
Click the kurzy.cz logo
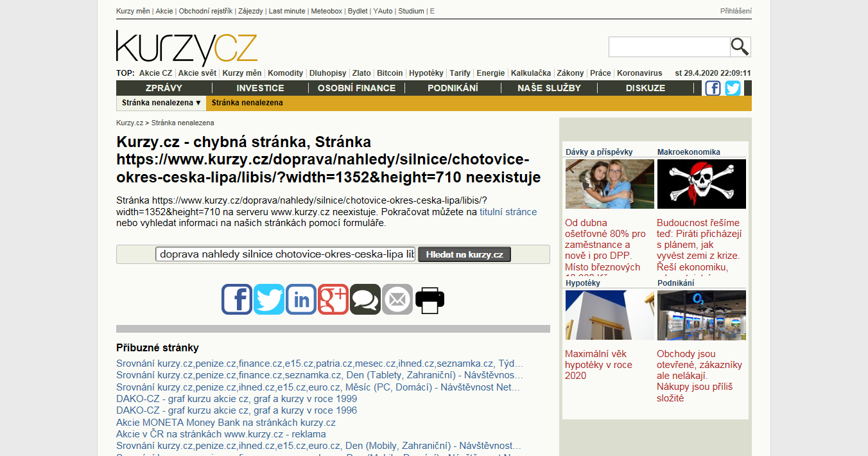tap(187, 48)
